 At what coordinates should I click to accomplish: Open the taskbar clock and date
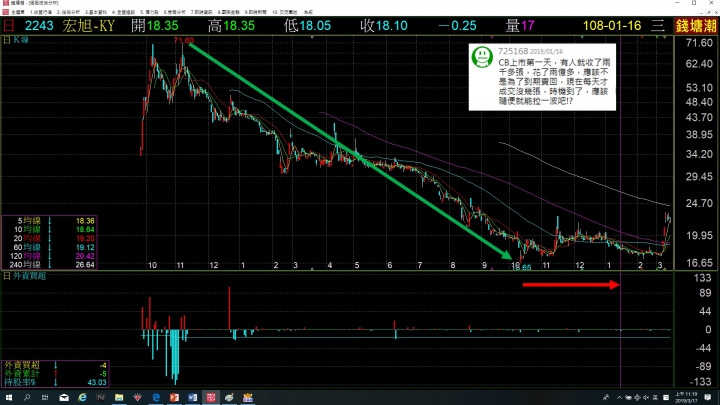pyautogui.click(x=686, y=397)
